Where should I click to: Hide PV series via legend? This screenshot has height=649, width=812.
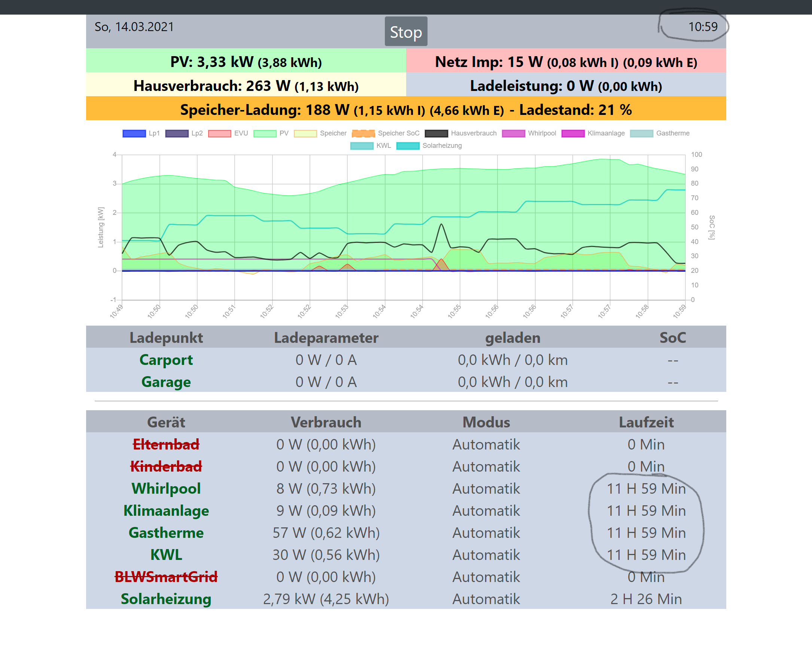tap(265, 133)
